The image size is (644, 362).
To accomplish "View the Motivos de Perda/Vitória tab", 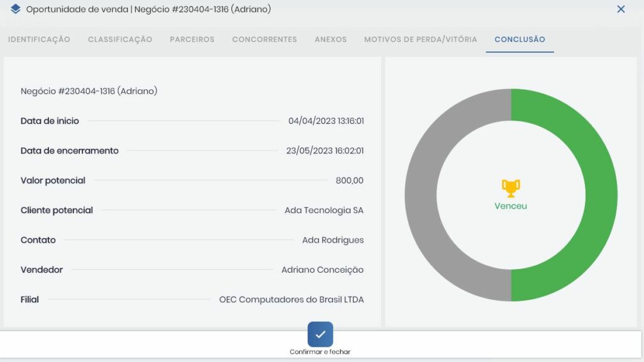I will pos(420,40).
